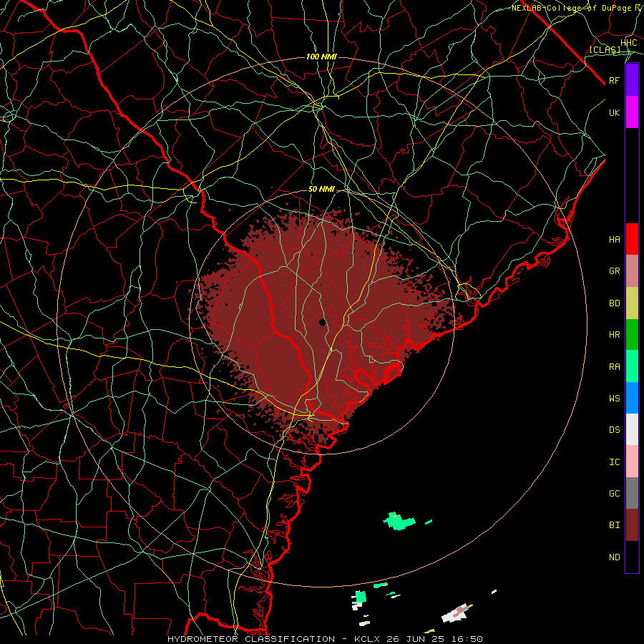Click the RF purple legend swatch
This screenshot has height=644, width=644.
[x=632, y=80]
